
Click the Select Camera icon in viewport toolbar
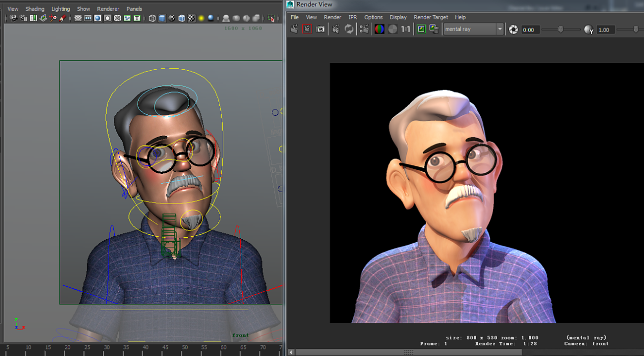(x=14, y=18)
